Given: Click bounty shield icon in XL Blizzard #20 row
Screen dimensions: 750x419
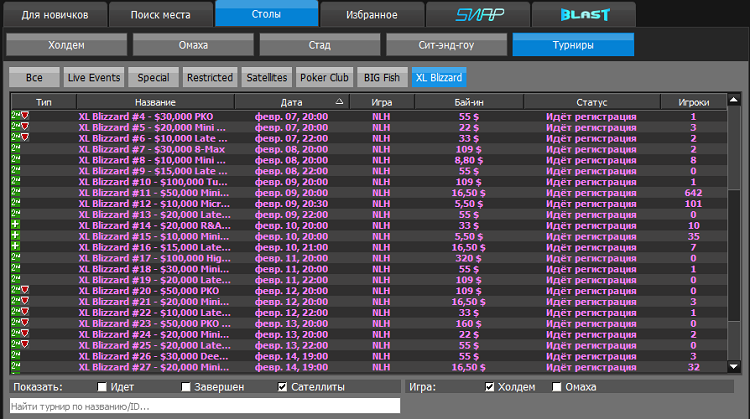Looking at the screenshot, I should point(24,290).
